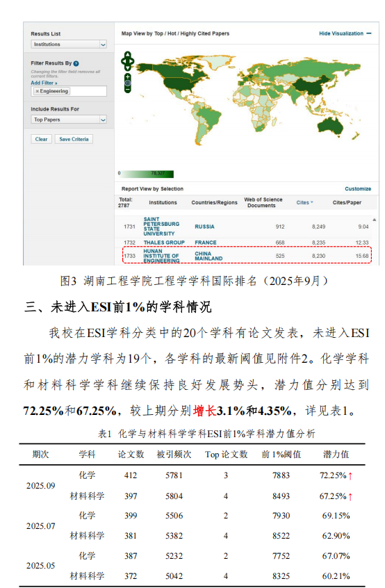385x588 pixels.
Task: Click the section three heading text
Action: pyautogui.click(x=117, y=307)
